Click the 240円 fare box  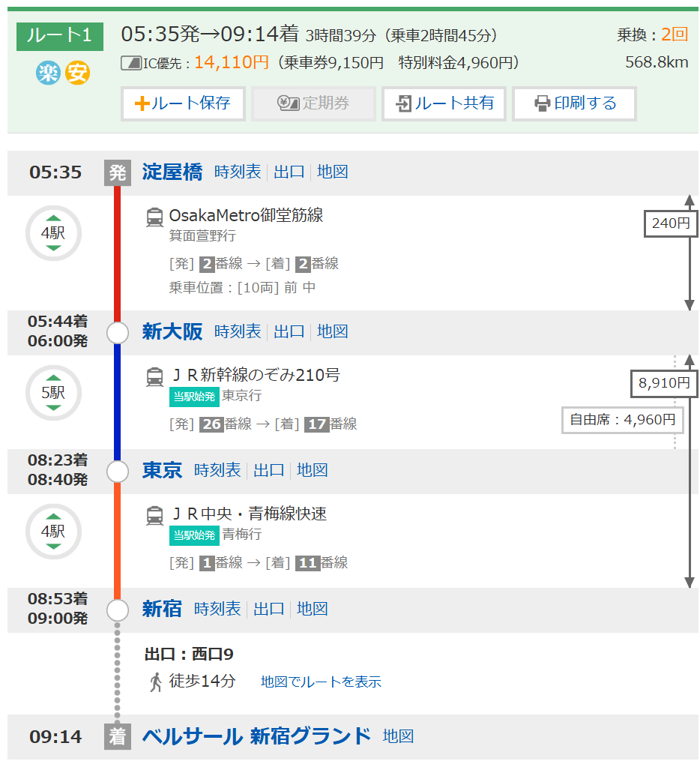(671, 224)
